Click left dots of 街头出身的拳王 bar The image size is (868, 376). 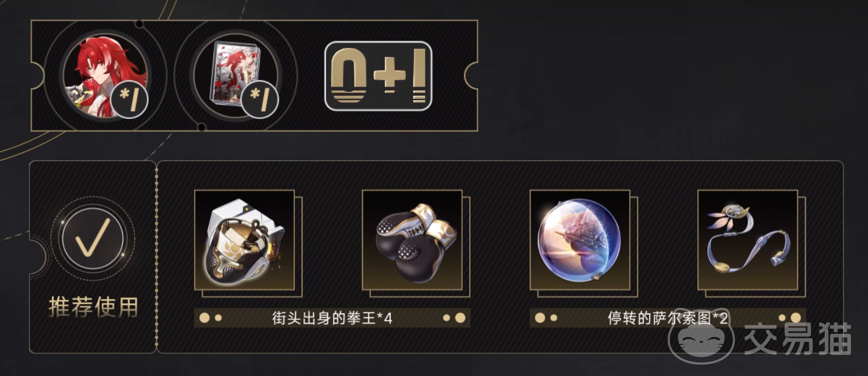coord(210,318)
